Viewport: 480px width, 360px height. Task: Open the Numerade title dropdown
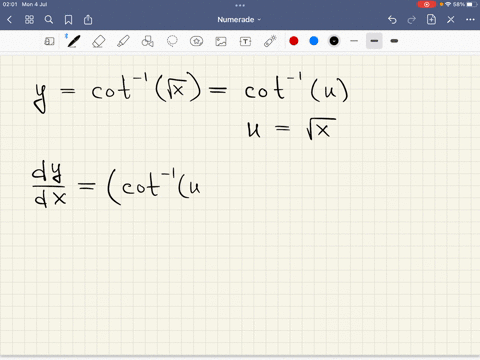(x=239, y=20)
